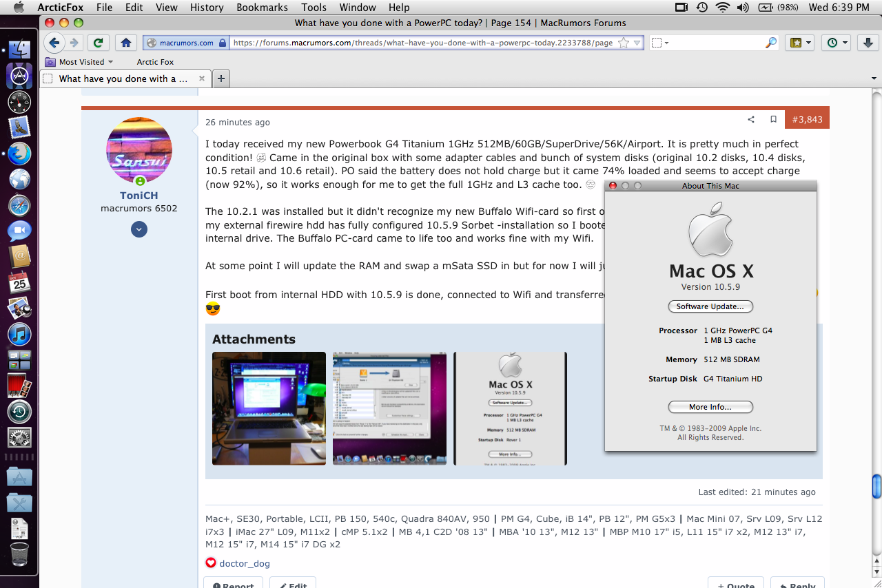Viewport: 882px width, 588px height.
Task: Launch Safari compass icon from the dock
Action: 19,205
